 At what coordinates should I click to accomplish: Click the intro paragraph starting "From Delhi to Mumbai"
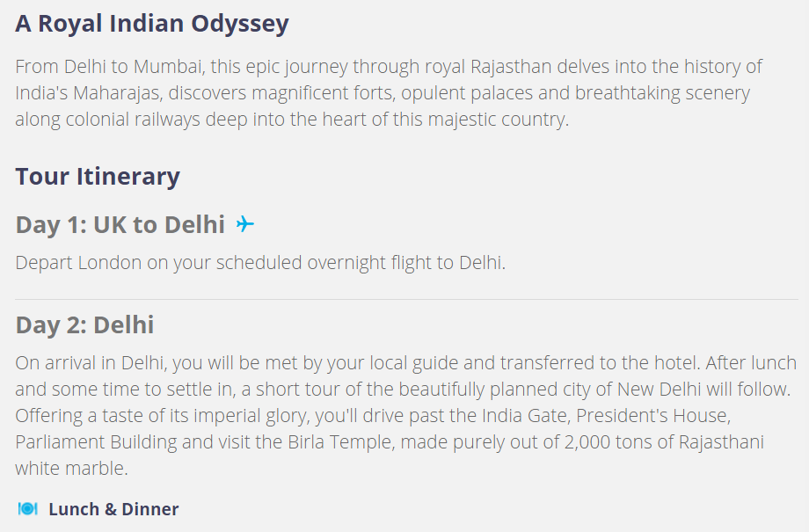click(x=389, y=93)
